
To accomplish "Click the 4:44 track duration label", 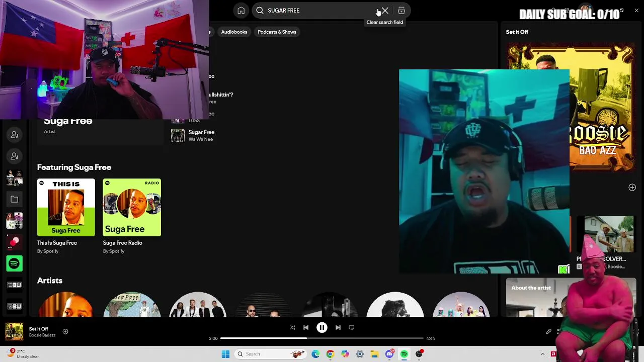I will (x=431, y=338).
